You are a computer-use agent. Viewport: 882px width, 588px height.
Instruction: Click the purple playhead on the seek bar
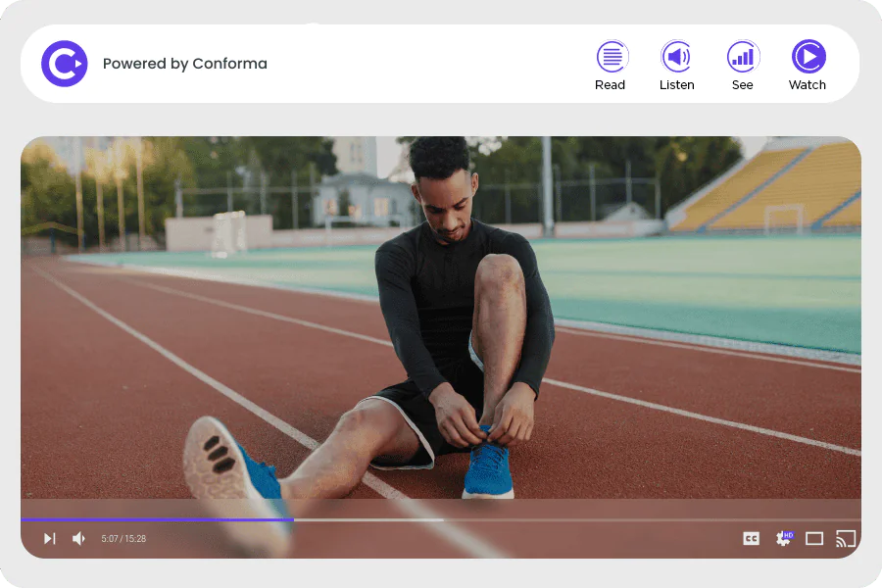click(x=291, y=519)
